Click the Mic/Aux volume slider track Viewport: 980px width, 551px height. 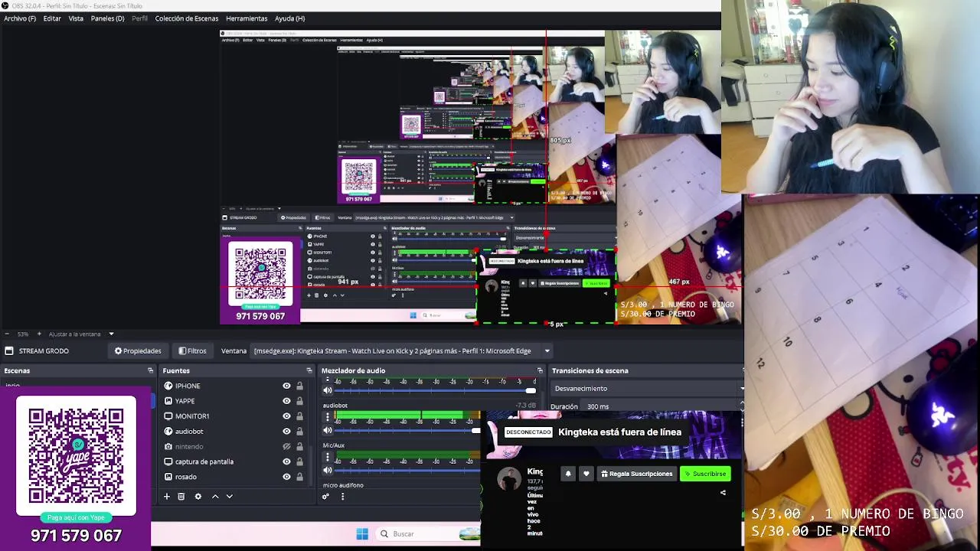pos(408,470)
